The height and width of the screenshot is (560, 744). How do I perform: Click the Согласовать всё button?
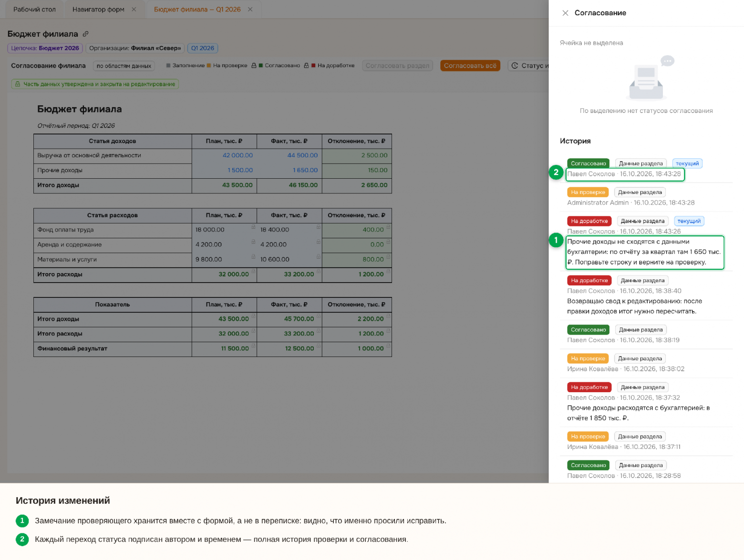tap(470, 66)
